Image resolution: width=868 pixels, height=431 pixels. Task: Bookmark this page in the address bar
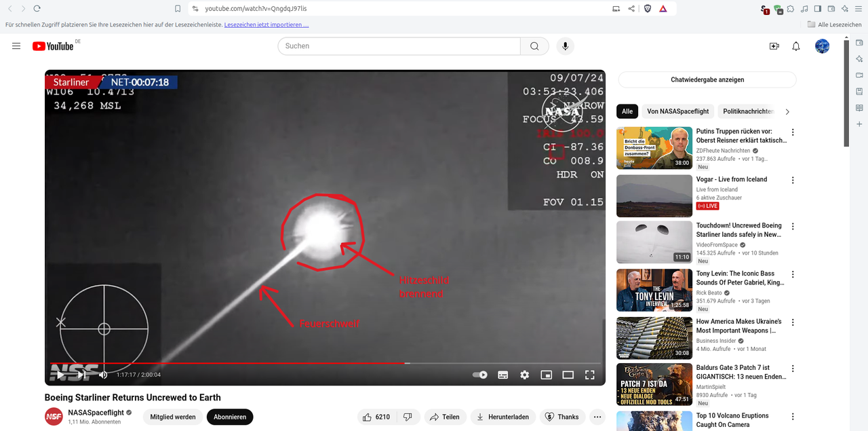[x=178, y=9]
